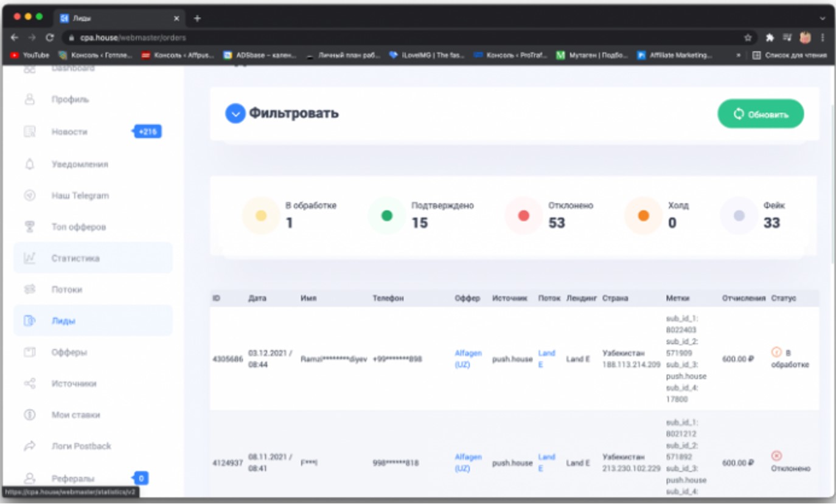This screenshot has width=836, height=504.
Task: Click the green Подтверждено counter circle
Action: 386,215
